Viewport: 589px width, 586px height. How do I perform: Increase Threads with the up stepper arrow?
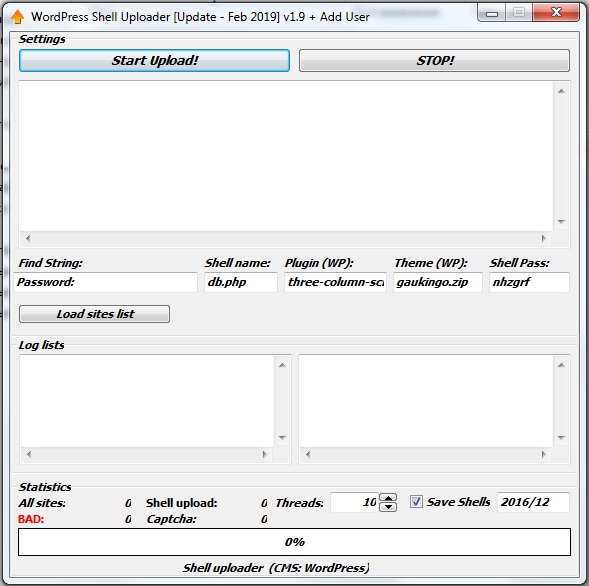[x=388, y=498]
